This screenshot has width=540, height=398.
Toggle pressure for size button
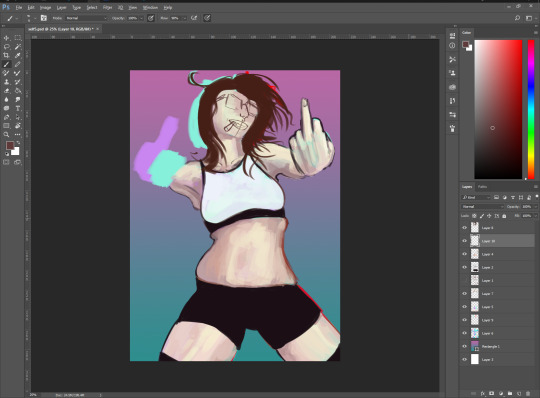207,18
